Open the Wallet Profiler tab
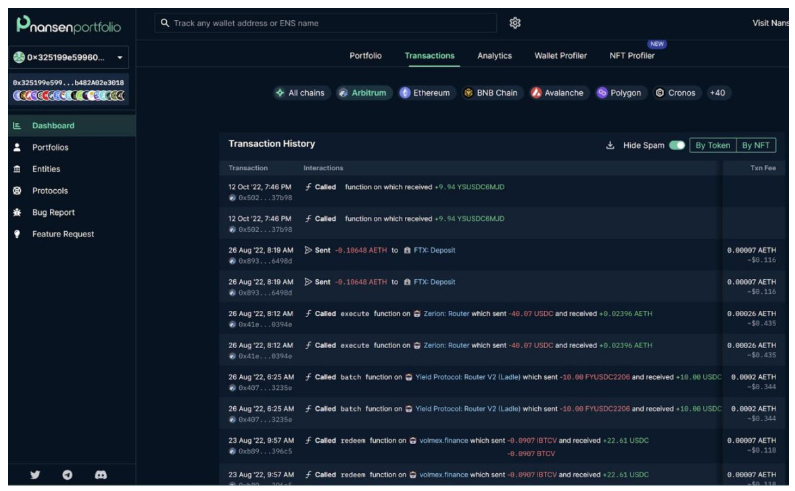Image resolution: width=795 pixels, height=491 pixels. click(560, 56)
